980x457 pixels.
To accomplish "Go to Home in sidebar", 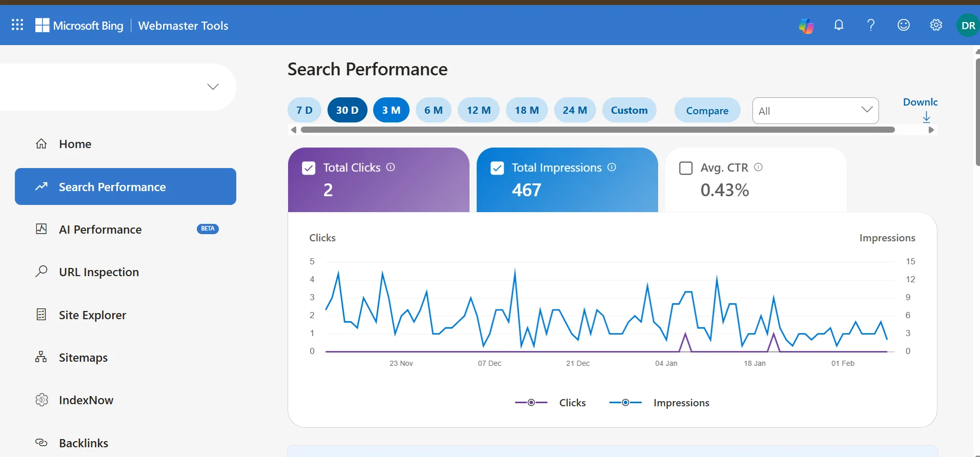I will 126,144.
